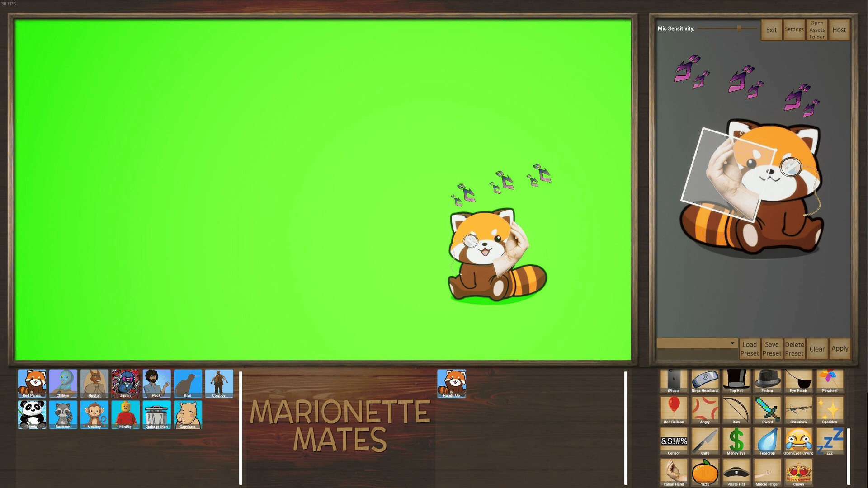Clear all props from the character

(817, 349)
